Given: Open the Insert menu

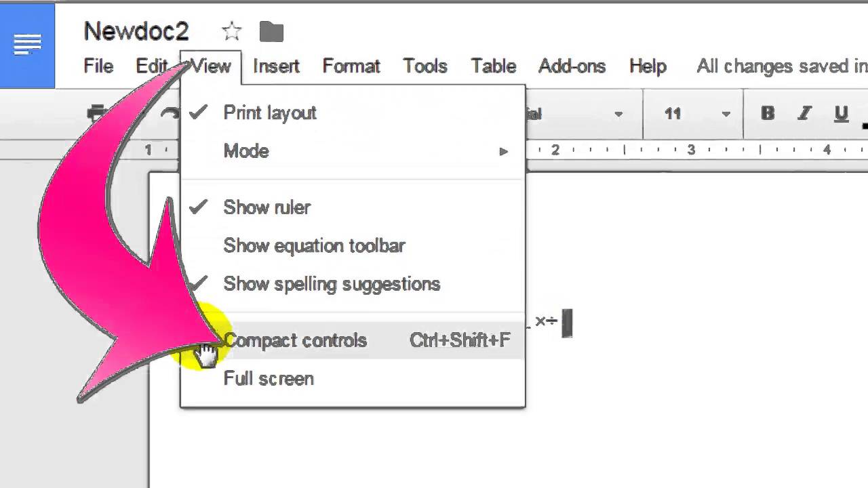Looking at the screenshot, I should point(276,66).
